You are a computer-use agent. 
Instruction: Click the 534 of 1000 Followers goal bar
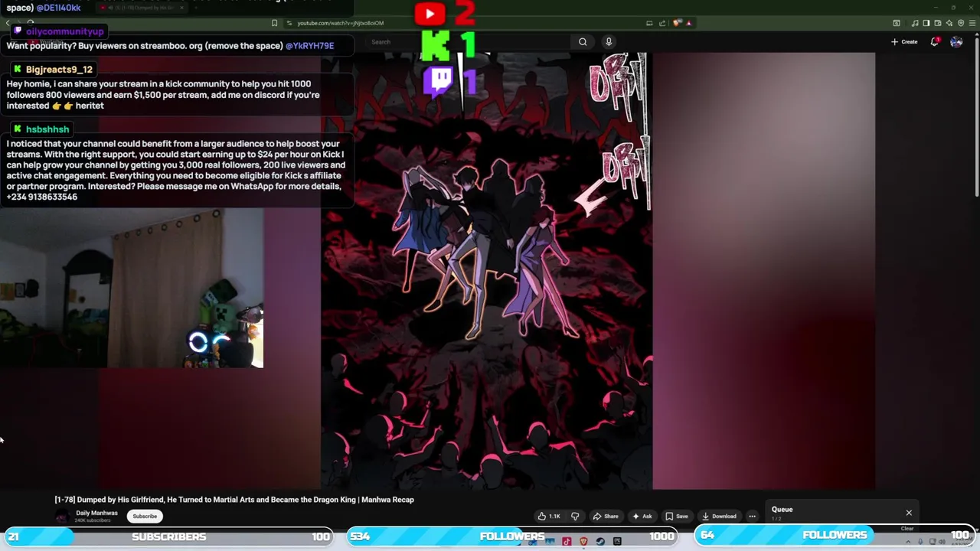click(512, 536)
